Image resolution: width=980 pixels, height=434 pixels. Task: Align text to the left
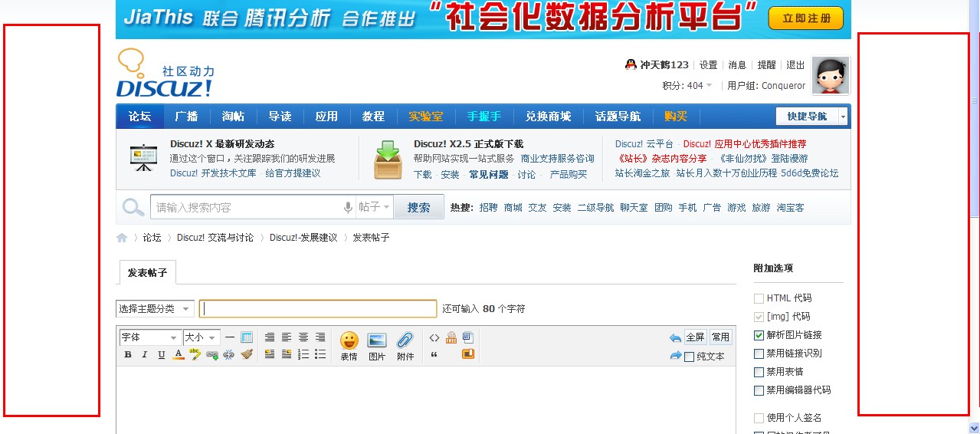point(287,337)
